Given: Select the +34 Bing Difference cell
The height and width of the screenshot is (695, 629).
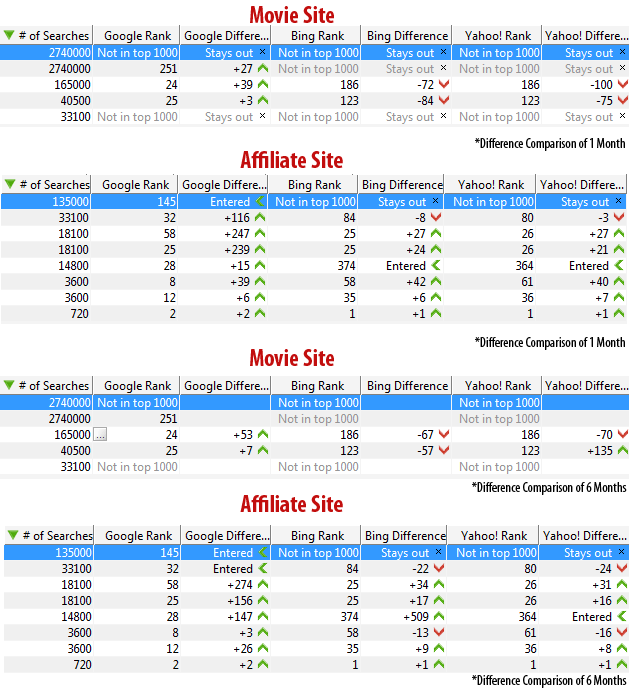Looking at the screenshot, I should click(x=404, y=584).
